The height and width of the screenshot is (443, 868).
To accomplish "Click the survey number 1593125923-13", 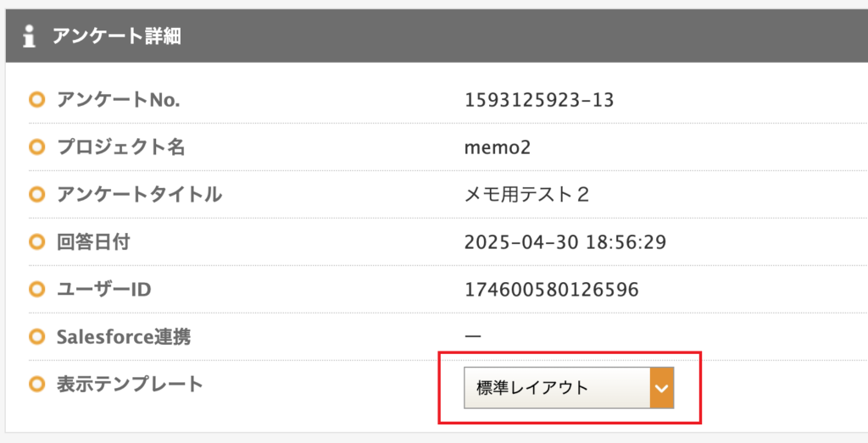I will tap(539, 100).
